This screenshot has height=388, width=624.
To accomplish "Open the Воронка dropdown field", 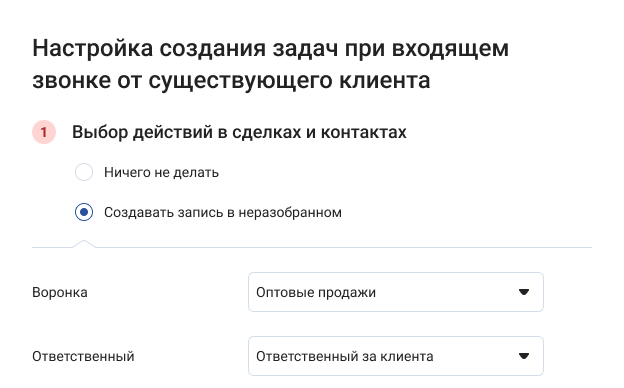I will (x=396, y=292).
